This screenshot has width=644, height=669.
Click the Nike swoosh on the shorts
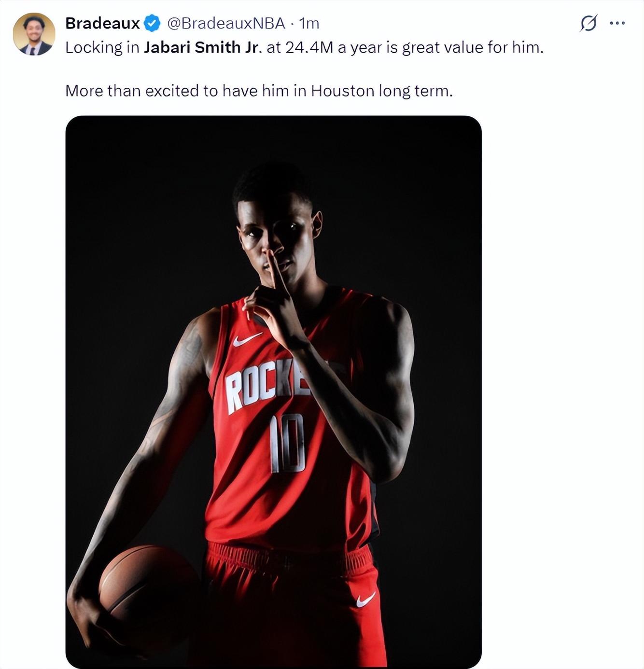(365, 599)
